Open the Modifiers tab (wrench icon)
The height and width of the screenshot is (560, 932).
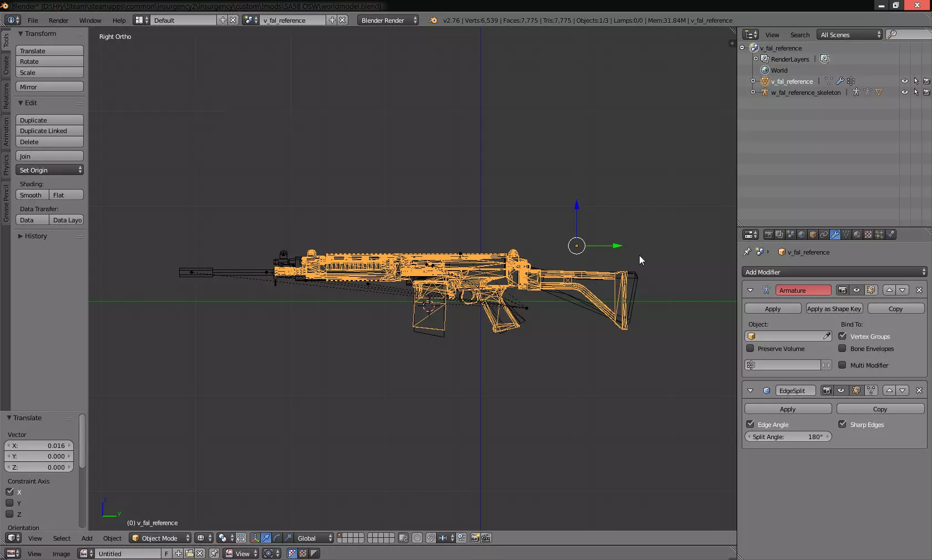835,235
